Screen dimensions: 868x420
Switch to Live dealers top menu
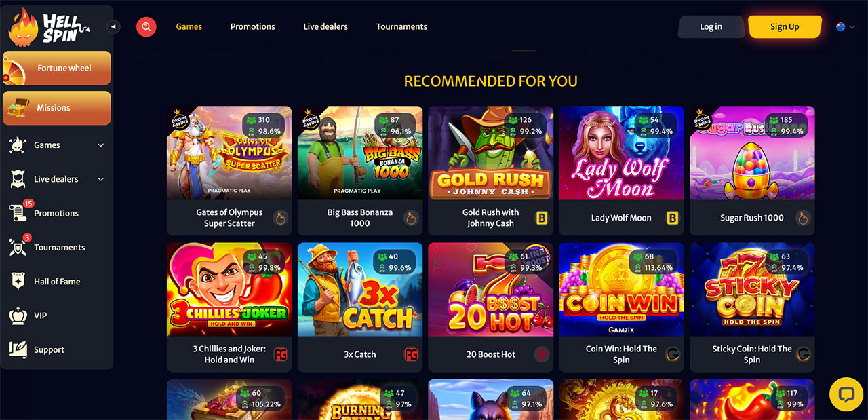[325, 26]
